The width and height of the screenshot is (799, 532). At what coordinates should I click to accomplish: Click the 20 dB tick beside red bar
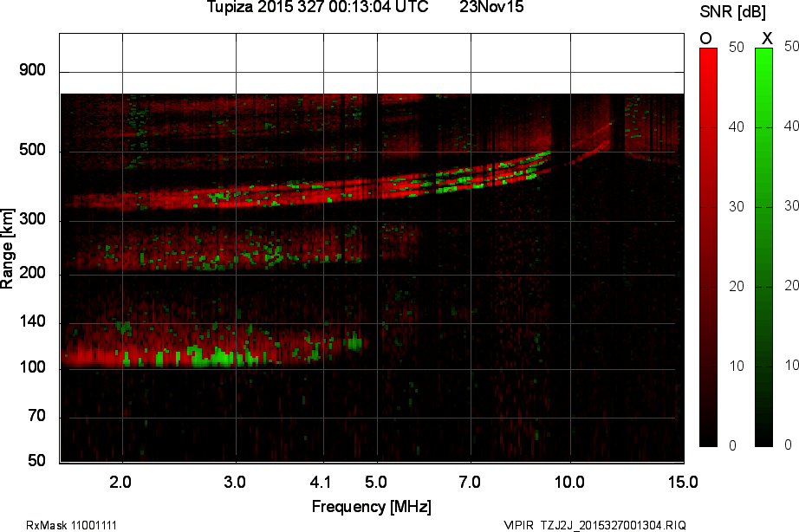pyautogui.click(x=737, y=287)
